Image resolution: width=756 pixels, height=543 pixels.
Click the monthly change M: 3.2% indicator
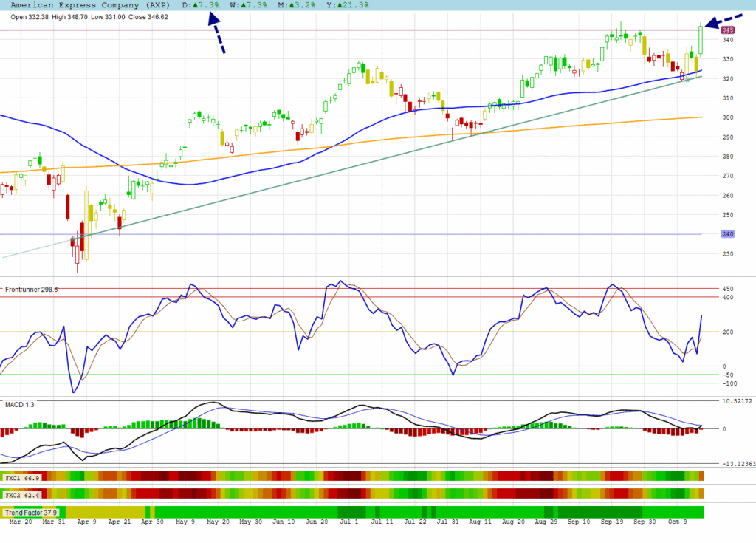(297, 5)
